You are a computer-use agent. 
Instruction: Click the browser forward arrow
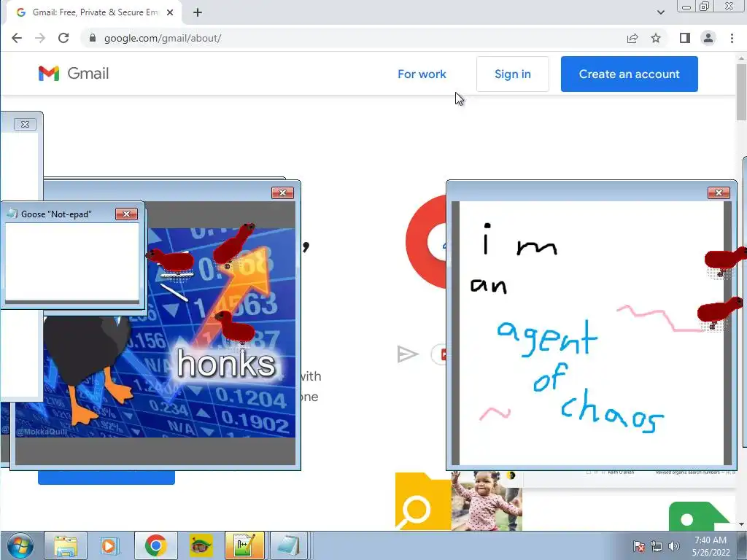click(x=40, y=38)
